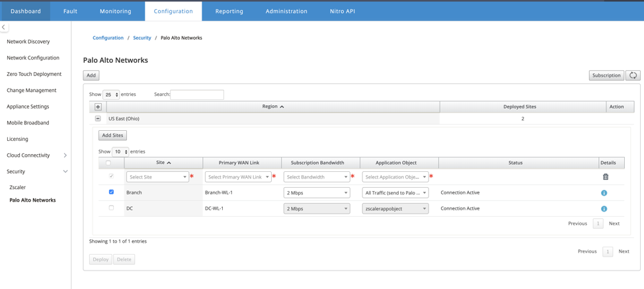
Task: Sort by the Site column header
Action: pos(163,163)
